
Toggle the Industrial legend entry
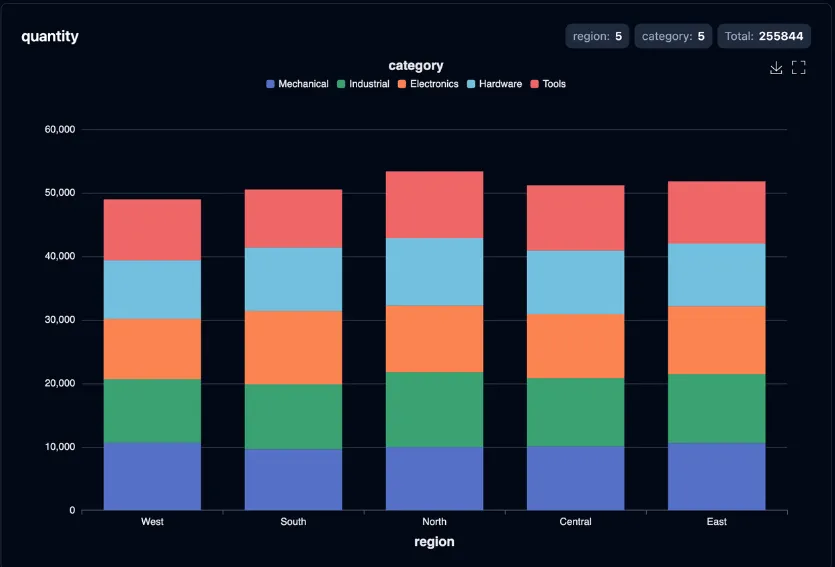point(363,84)
